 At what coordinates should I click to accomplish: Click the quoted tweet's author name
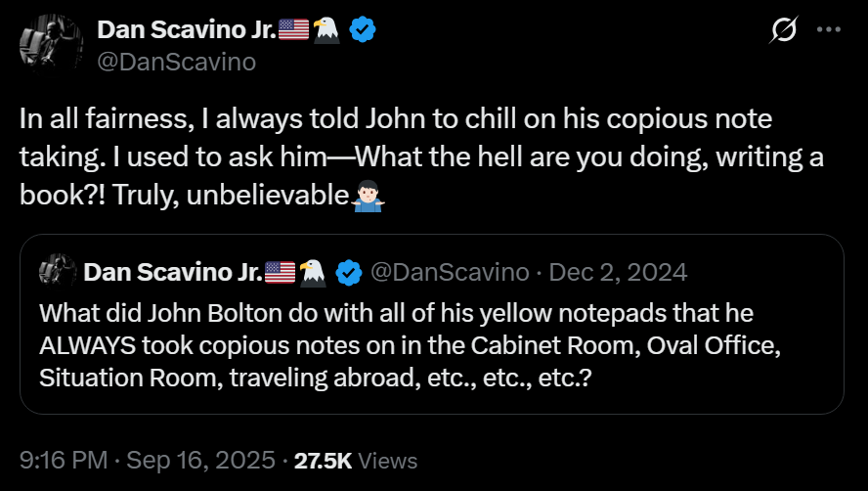point(173,272)
